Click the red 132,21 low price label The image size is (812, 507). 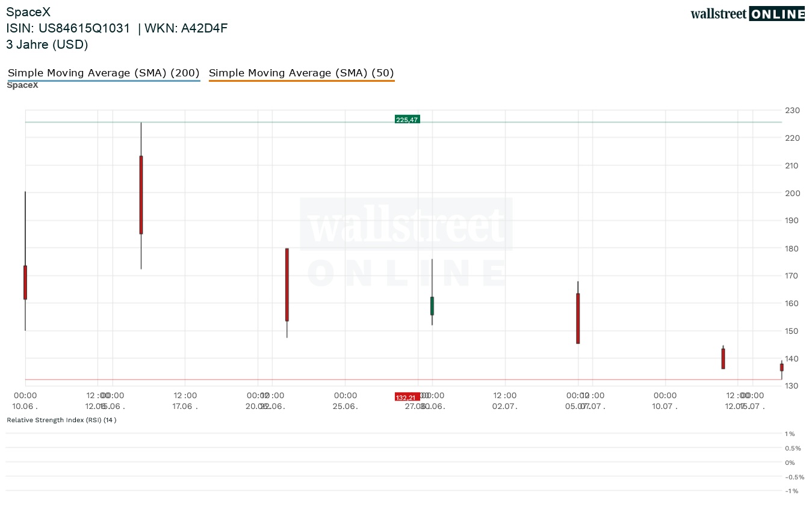[x=407, y=398]
